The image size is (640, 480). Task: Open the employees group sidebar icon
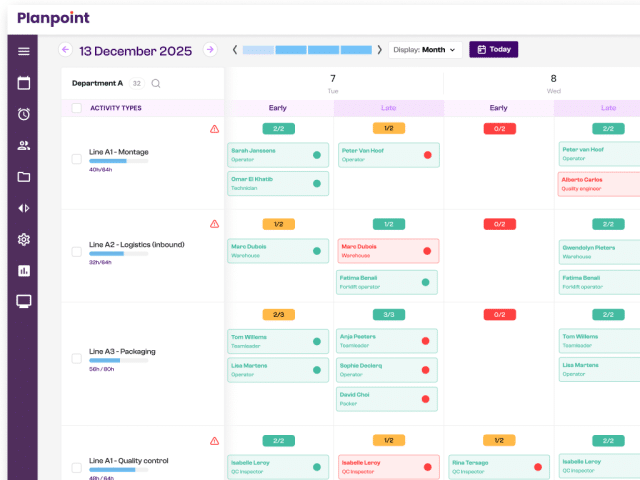click(x=23, y=146)
